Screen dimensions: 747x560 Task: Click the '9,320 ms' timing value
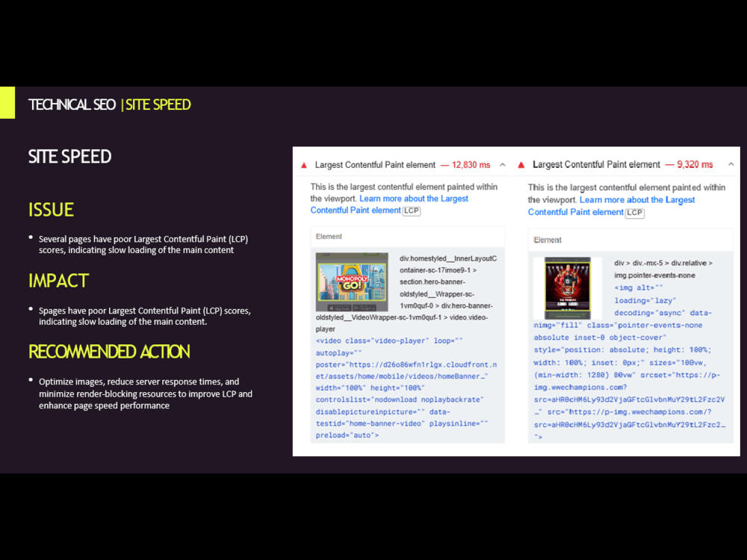[695, 164]
